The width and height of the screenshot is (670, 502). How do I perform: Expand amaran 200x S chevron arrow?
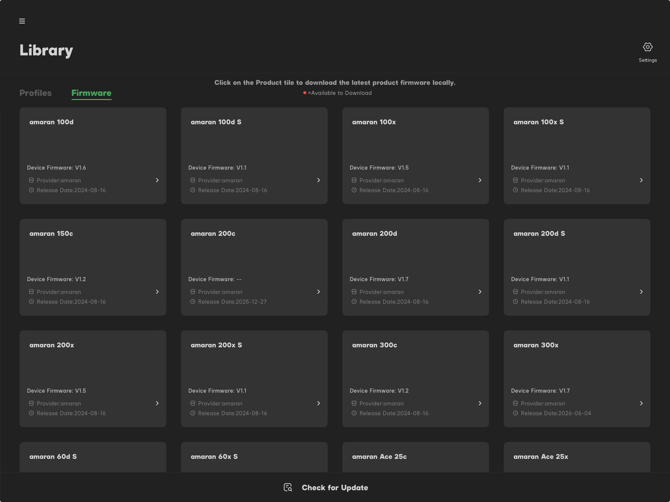click(318, 403)
